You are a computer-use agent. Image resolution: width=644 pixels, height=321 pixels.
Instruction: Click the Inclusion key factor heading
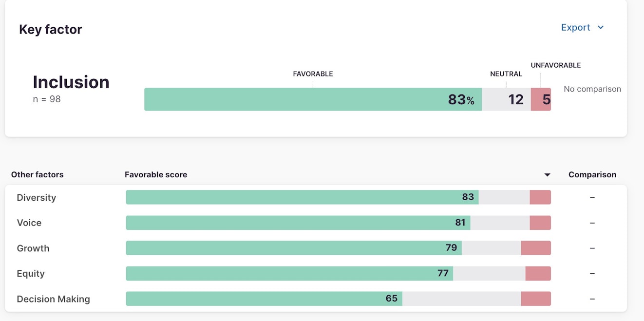point(71,82)
